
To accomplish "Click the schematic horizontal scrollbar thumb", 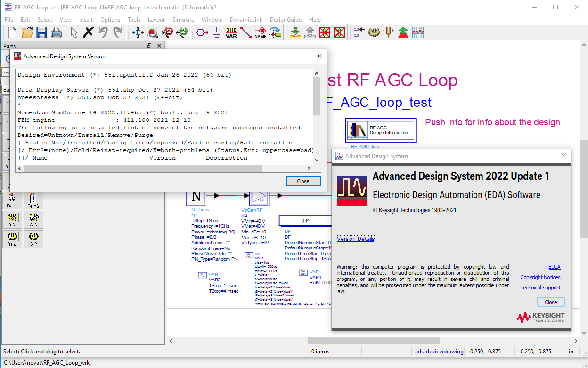I will (x=373, y=341).
